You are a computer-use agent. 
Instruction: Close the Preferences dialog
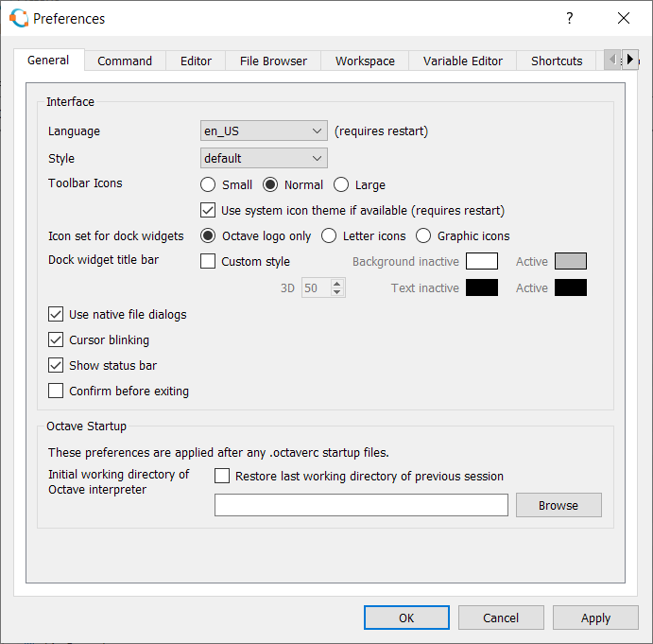tap(624, 18)
